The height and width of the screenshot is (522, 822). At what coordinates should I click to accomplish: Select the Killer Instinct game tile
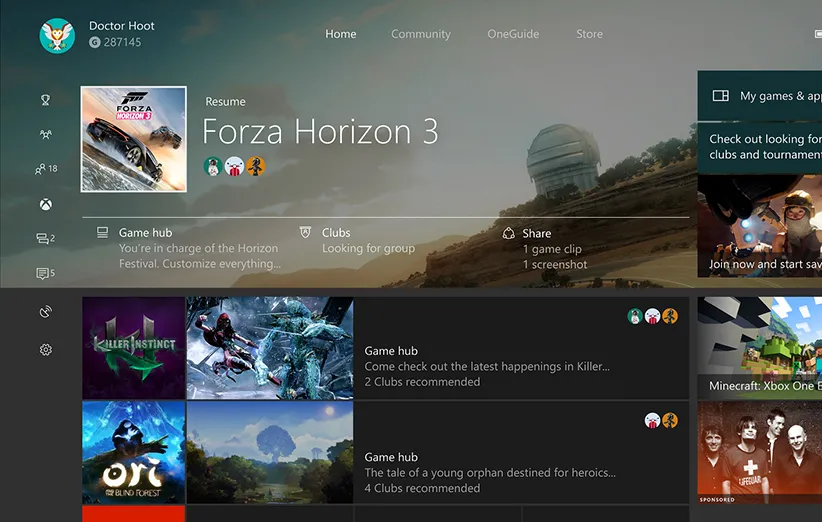point(133,347)
